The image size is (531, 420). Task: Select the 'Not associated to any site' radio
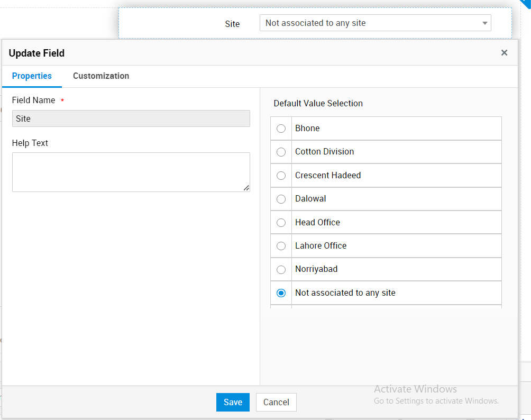pyautogui.click(x=281, y=293)
